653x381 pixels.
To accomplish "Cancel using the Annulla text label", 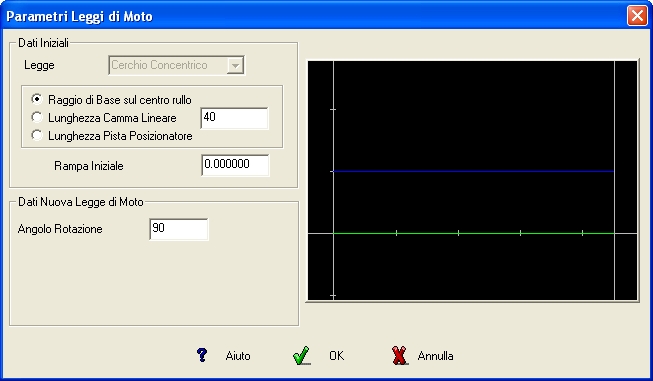I will coord(435,356).
